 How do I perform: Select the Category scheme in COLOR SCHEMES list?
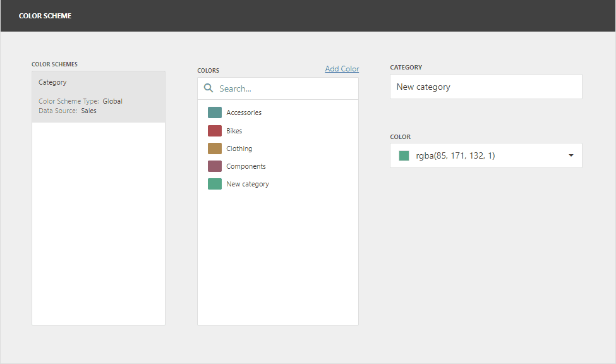(x=98, y=95)
